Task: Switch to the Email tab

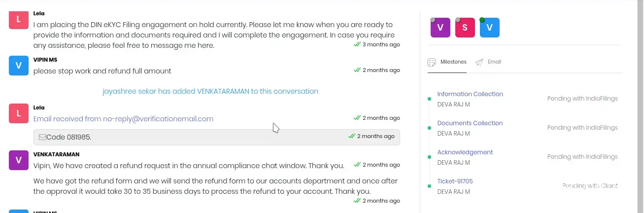Action: tap(494, 62)
